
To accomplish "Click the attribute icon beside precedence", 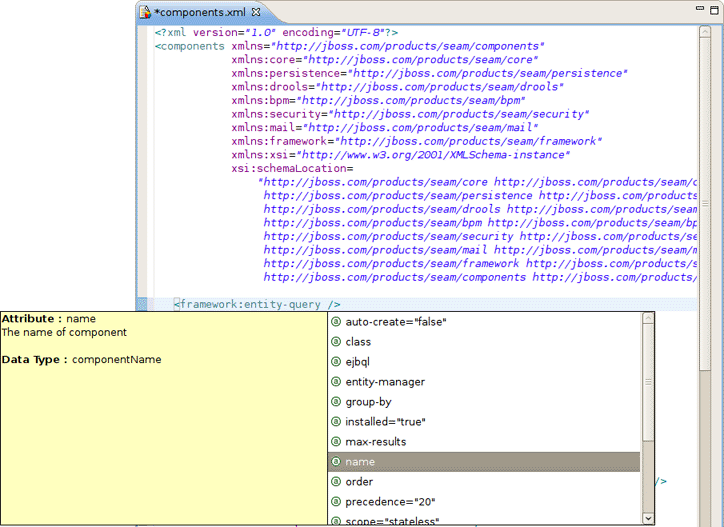I will (x=336, y=502).
